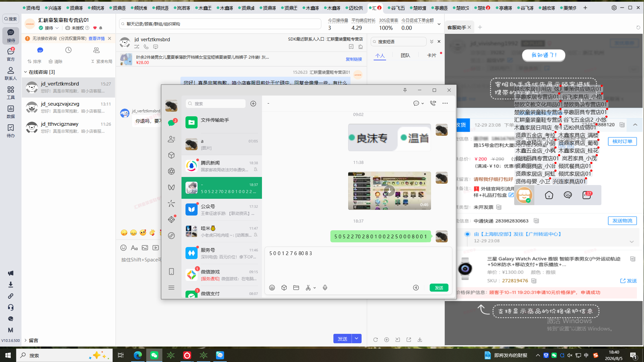
Task: Click the plus icon beside the WeChat search box
Action: click(253, 104)
